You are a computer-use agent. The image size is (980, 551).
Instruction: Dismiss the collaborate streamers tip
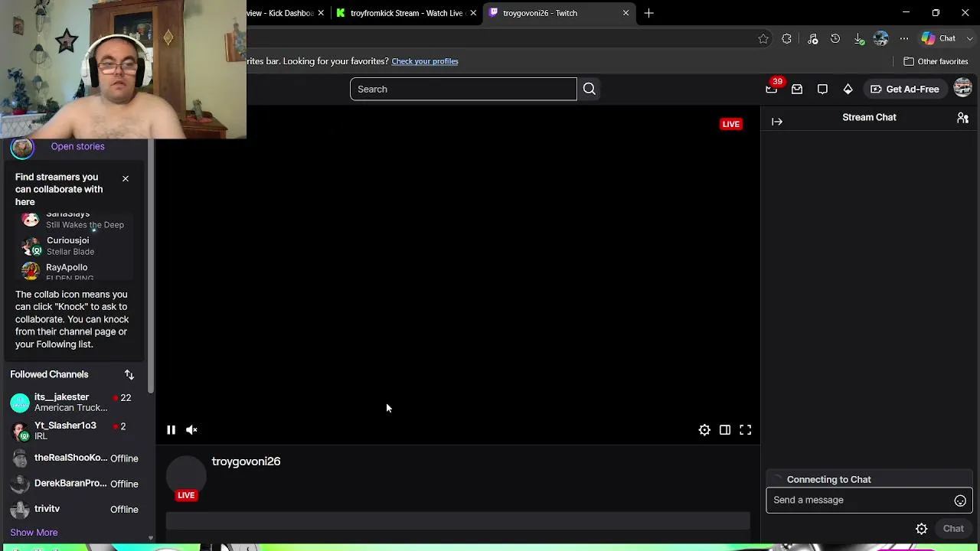[x=126, y=178]
